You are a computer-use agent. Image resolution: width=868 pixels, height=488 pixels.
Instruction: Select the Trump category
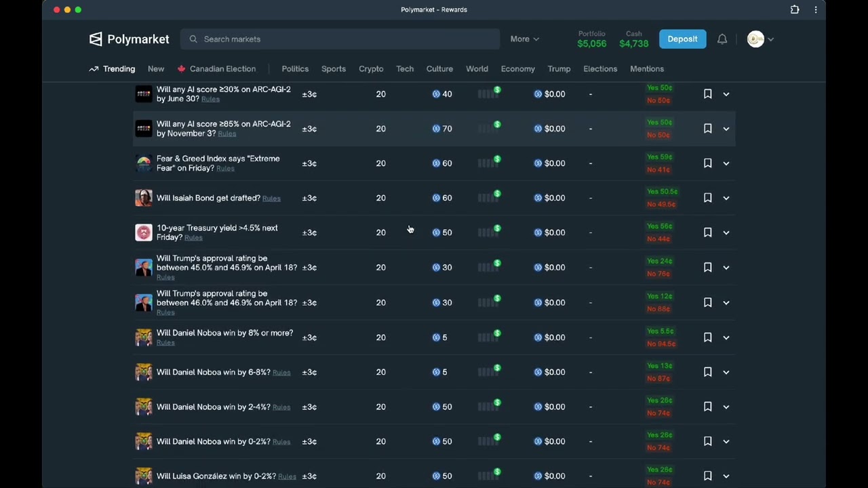[559, 69]
